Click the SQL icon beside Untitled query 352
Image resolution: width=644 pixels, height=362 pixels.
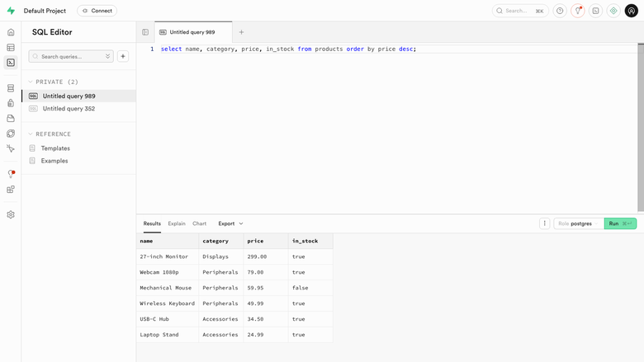(33, 109)
